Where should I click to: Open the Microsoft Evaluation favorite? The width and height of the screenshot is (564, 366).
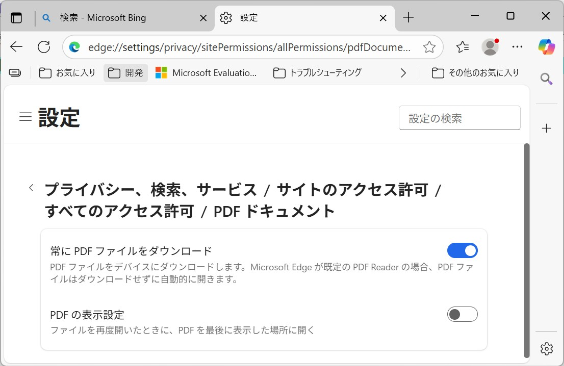(x=206, y=73)
